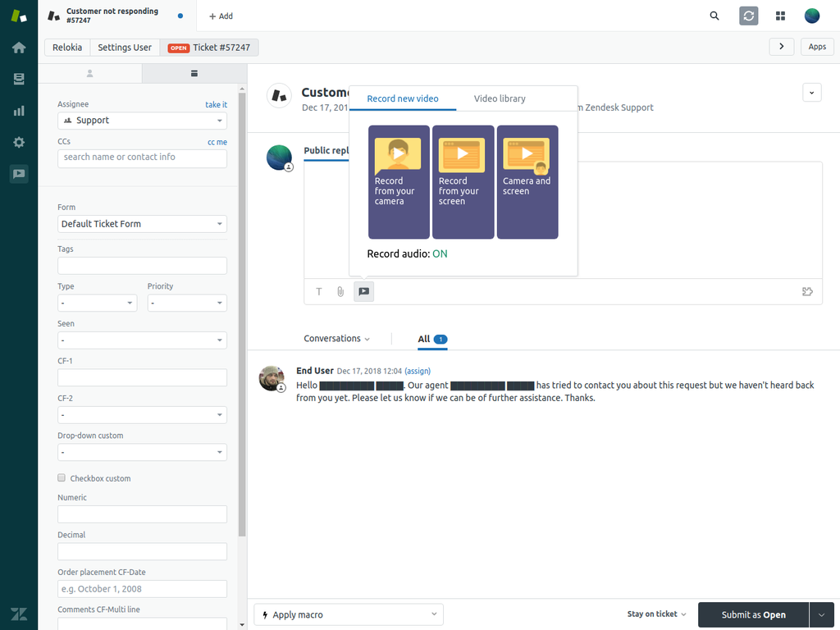Click the Tags input field
The image size is (840, 630).
point(142,266)
